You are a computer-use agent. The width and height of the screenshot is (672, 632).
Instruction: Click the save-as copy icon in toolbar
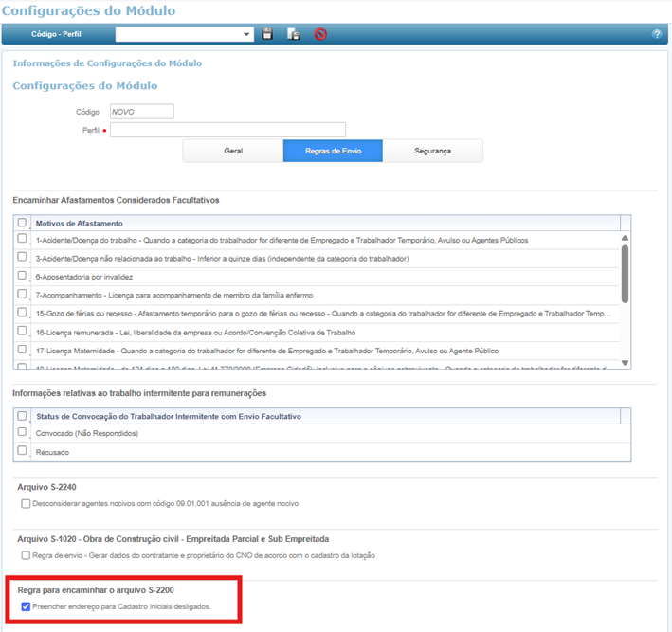pyautogui.click(x=294, y=34)
